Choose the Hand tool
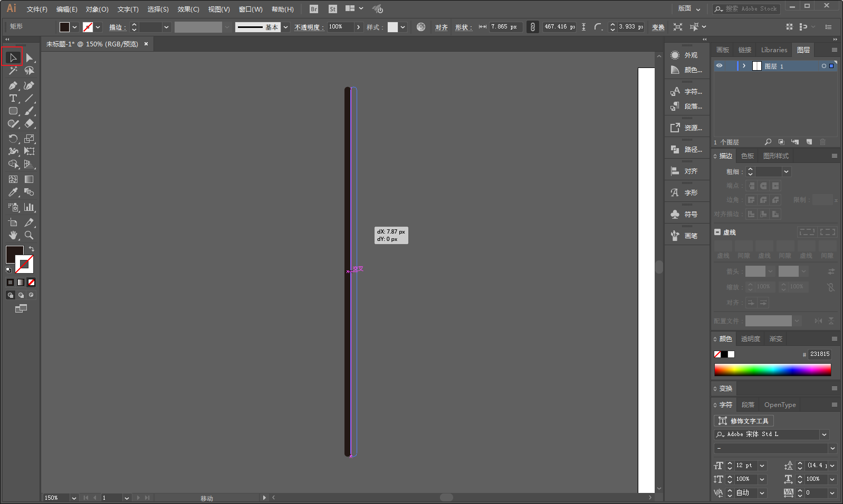The height and width of the screenshot is (504, 843). click(x=13, y=235)
